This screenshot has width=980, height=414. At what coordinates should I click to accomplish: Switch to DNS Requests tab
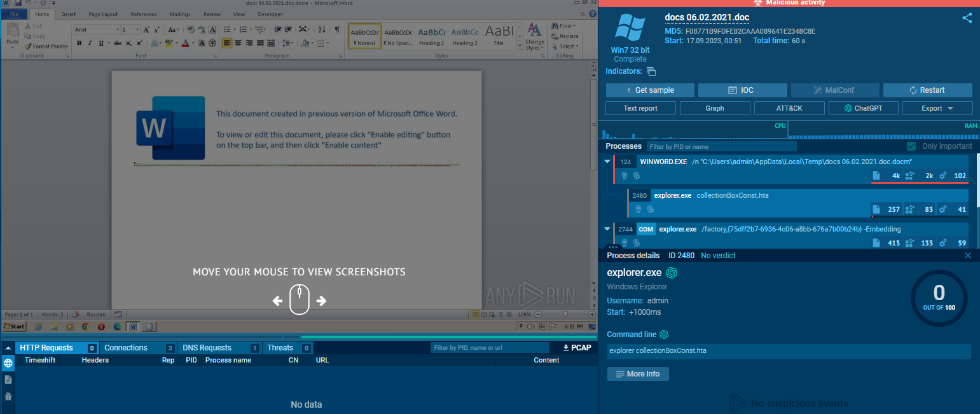tap(219, 348)
